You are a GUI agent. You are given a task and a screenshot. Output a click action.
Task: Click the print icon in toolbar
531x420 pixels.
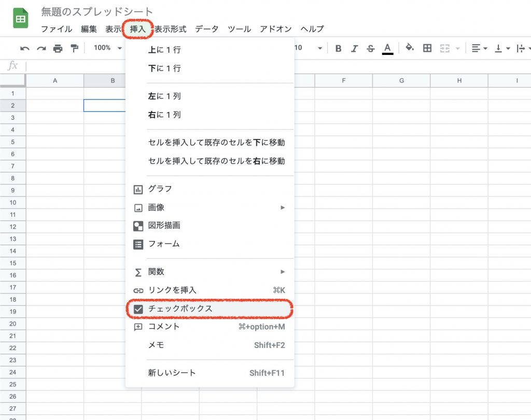[58, 48]
